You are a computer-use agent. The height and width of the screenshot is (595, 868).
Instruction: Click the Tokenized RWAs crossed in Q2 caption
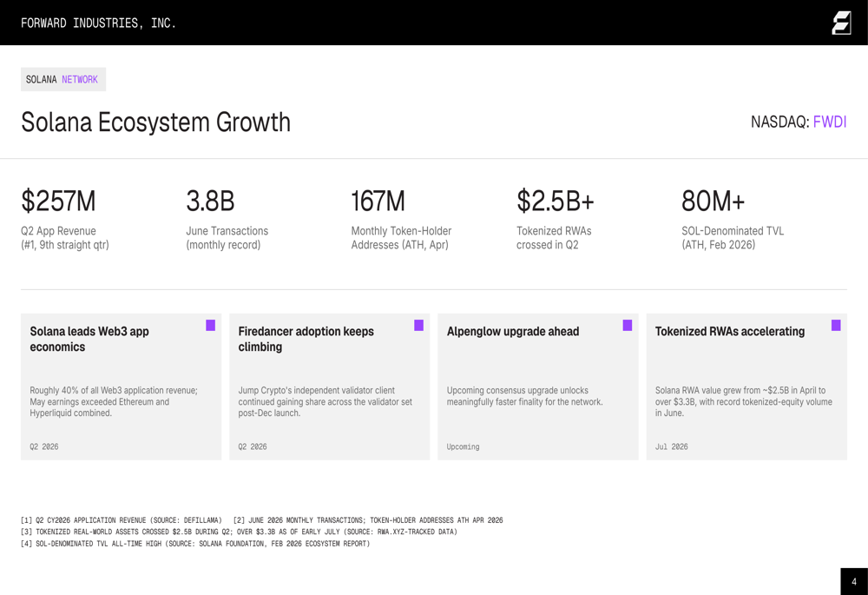(x=554, y=238)
